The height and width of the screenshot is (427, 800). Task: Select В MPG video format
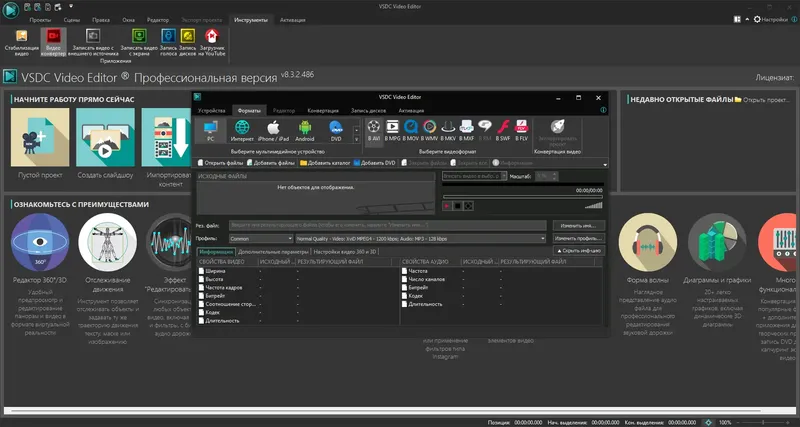tap(392, 131)
